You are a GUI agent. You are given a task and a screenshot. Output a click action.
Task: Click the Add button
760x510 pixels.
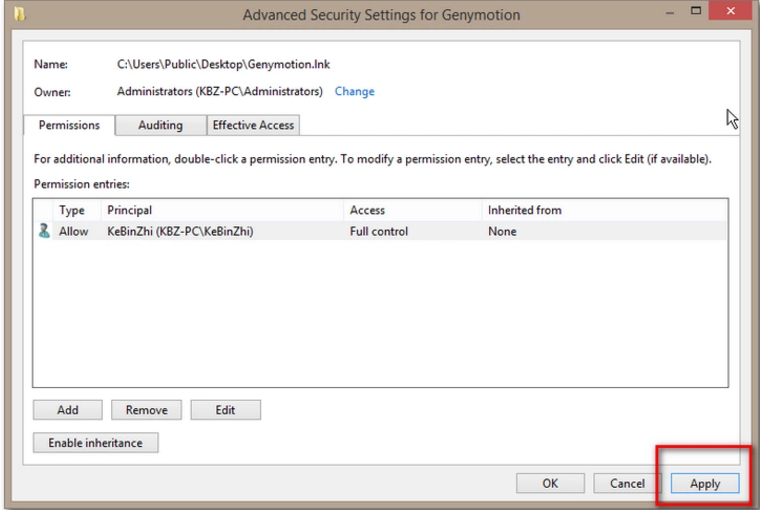(67, 410)
